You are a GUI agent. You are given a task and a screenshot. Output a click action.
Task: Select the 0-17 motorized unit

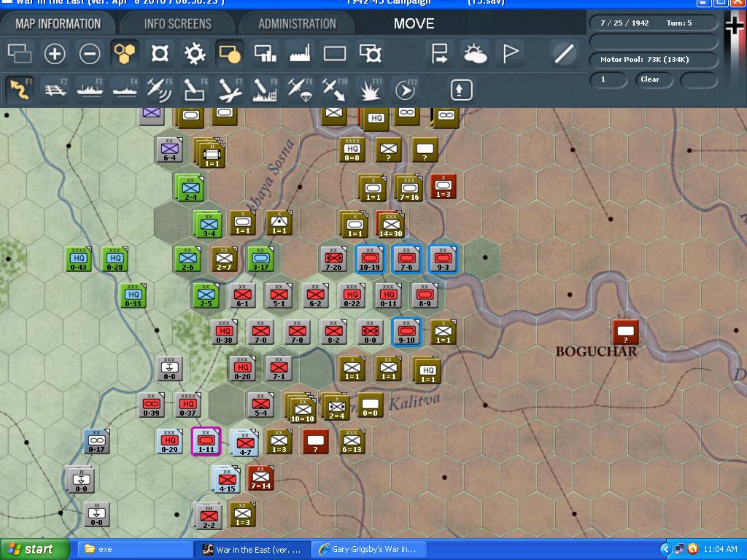[x=97, y=441]
